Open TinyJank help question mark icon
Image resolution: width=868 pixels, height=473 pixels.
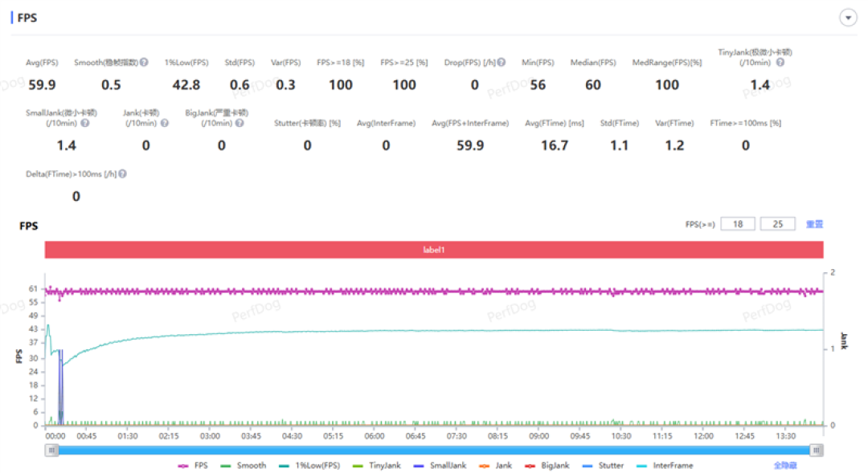[x=780, y=63]
